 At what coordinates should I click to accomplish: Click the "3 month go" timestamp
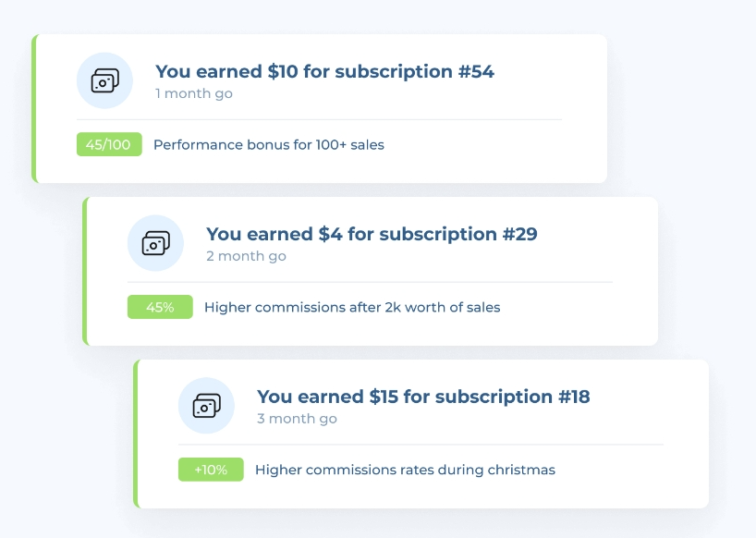coord(297,419)
